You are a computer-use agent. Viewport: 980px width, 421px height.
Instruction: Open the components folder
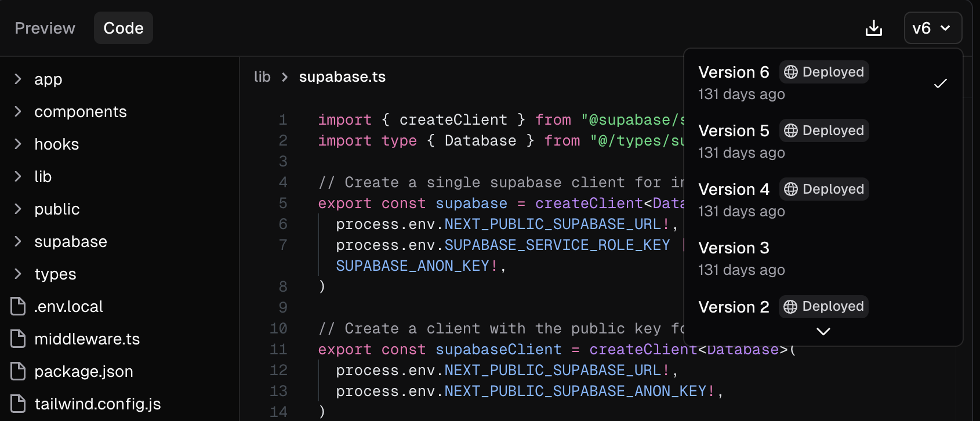pyautogui.click(x=81, y=112)
